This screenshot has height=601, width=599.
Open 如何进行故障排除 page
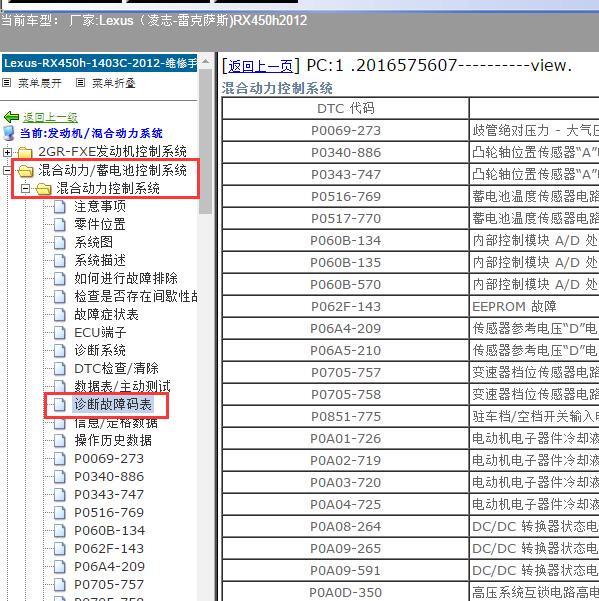pos(126,278)
